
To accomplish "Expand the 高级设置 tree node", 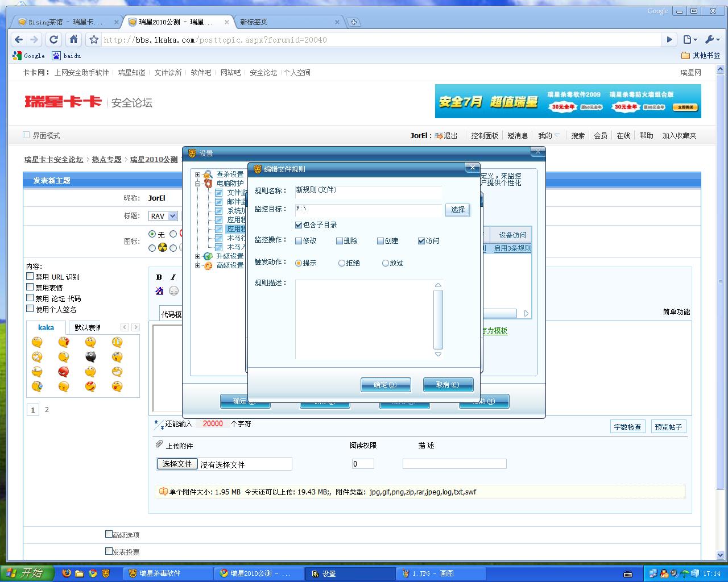I will click(x=198, y=265).
